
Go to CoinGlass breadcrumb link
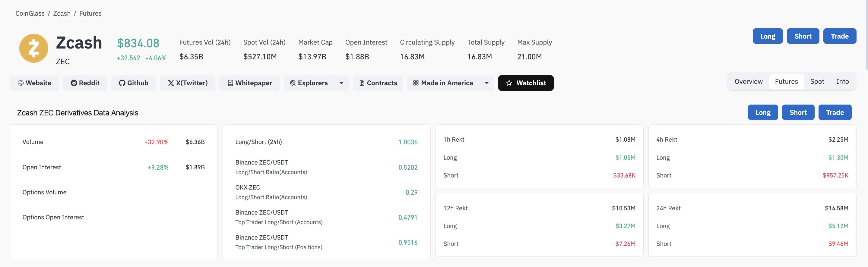tap(30, 14)
